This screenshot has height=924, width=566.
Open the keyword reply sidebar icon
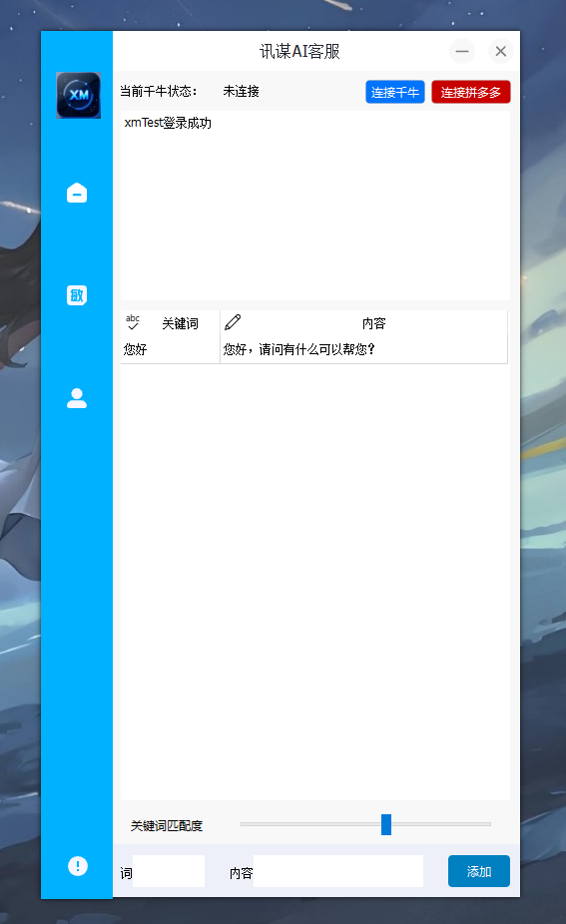click(x=77, y=294)
